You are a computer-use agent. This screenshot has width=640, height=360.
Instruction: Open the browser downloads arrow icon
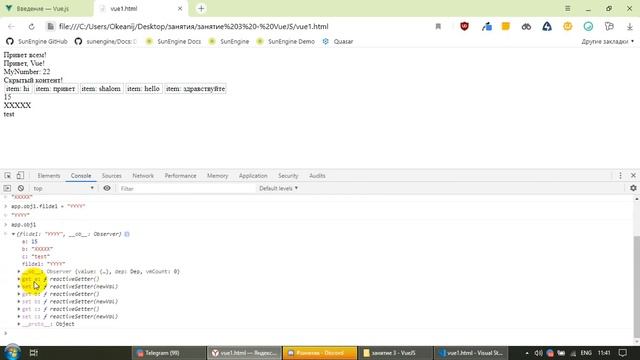(x=629, y=27)
